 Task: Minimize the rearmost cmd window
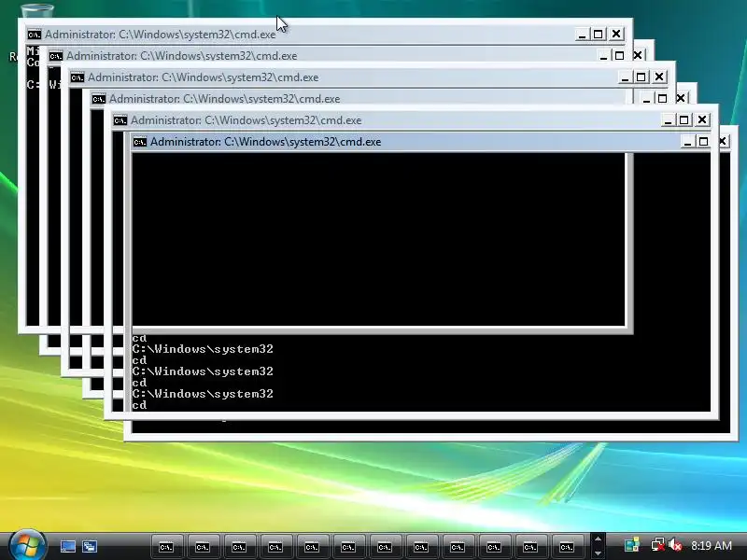coord(582,34)
